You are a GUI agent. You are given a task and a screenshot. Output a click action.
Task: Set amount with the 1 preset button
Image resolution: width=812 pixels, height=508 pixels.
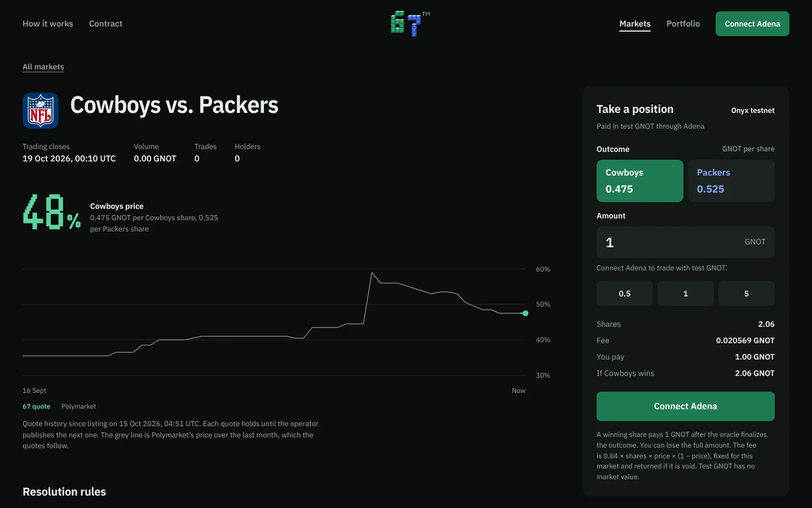686,294
